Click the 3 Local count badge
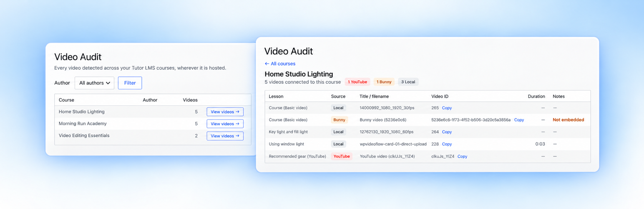 click(408, 82)
